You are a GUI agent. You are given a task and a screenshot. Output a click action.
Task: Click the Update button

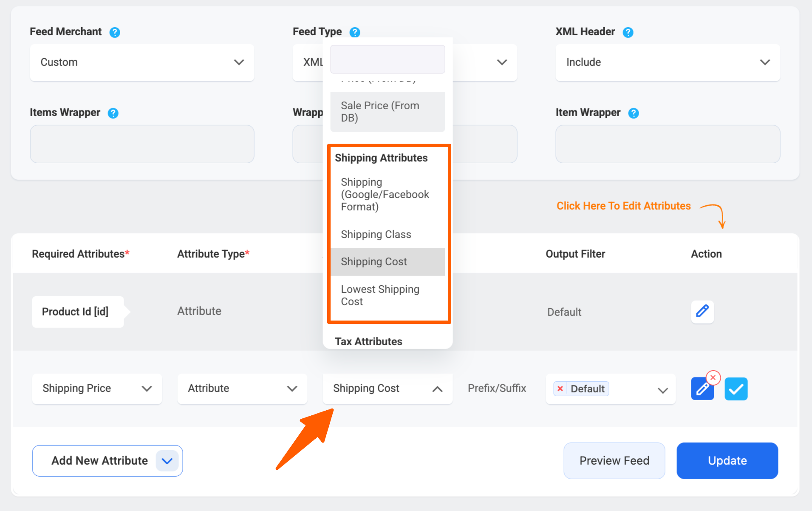[x=727, y=460]
